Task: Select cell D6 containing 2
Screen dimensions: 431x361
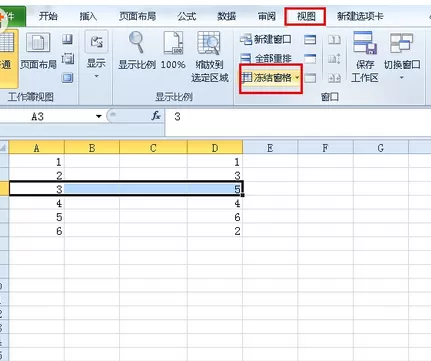Action: pyautogui.click(x=215, y=231)
